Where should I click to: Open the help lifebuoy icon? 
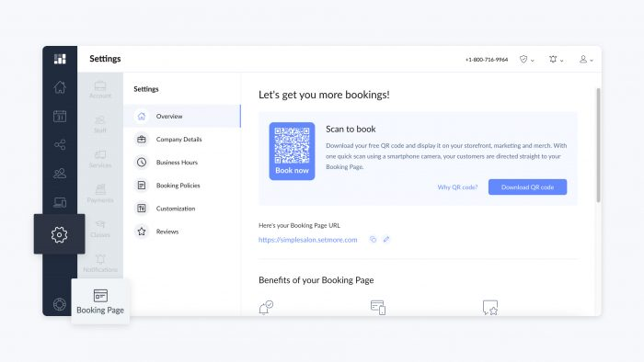60,304
